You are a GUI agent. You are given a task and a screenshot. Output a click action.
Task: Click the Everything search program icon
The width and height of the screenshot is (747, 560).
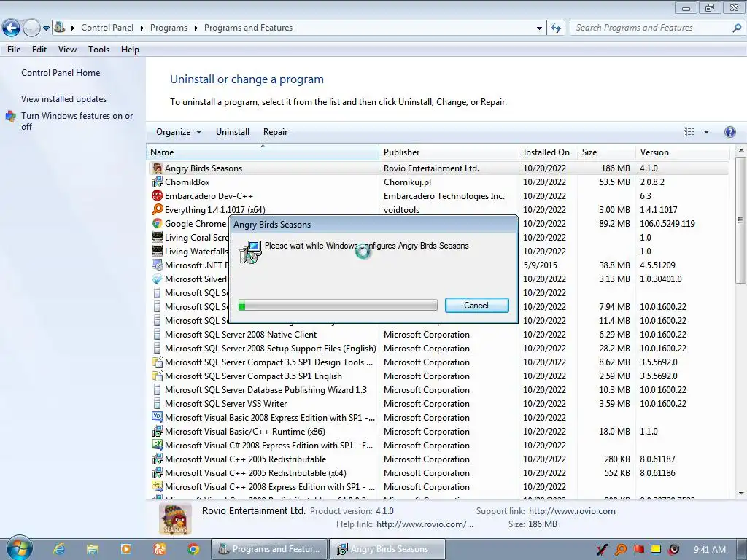click(x=158, y=209)
